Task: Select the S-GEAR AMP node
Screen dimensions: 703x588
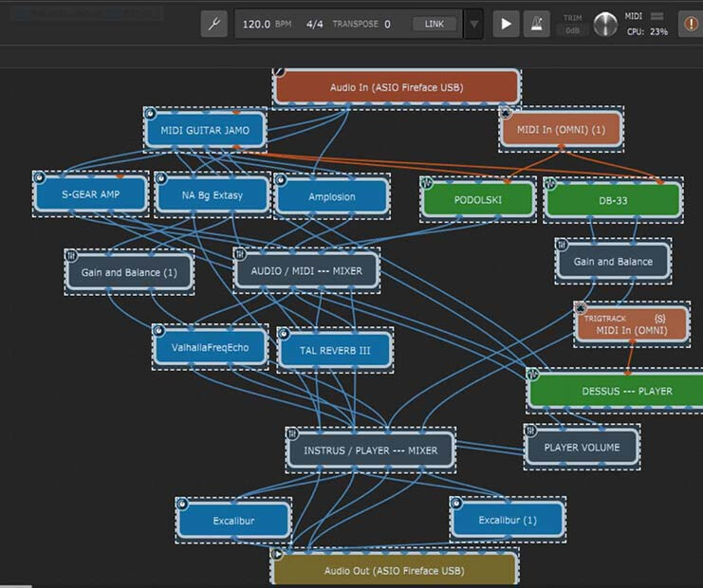Action: [90, 194]
